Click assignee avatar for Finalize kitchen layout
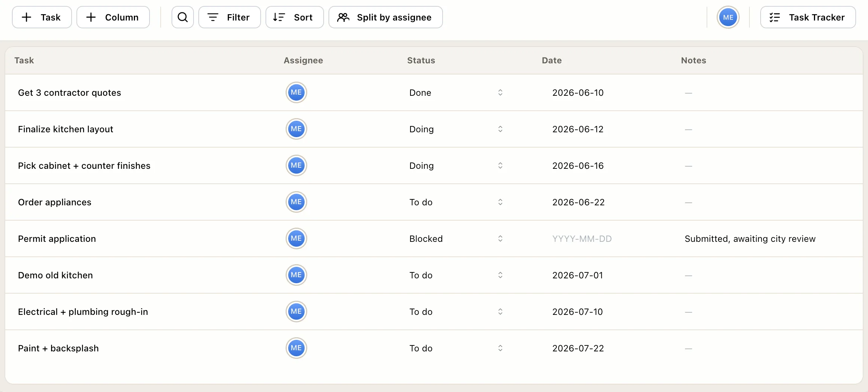 (x=296, y=129)
